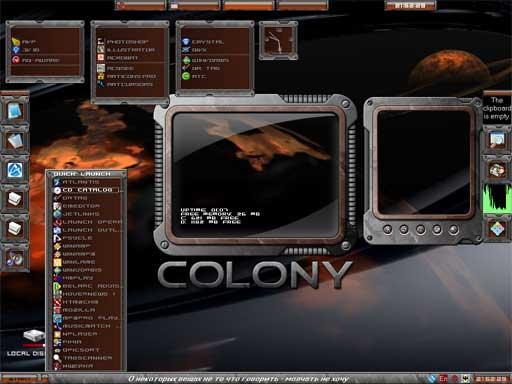This screenshot has width=512, height=384.
Task: Click the Local Disk drive icon
Action: tap(33, 336)
